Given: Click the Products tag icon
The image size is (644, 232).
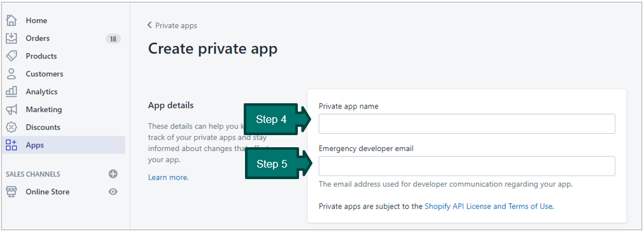Looking at the screenshot, I should click(x=11, y=56).
